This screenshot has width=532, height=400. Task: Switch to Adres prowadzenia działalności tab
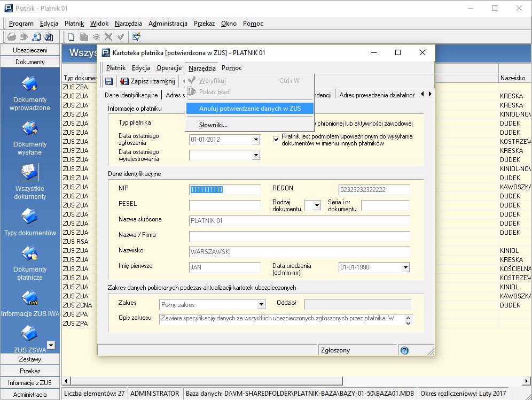pos(377,95)
